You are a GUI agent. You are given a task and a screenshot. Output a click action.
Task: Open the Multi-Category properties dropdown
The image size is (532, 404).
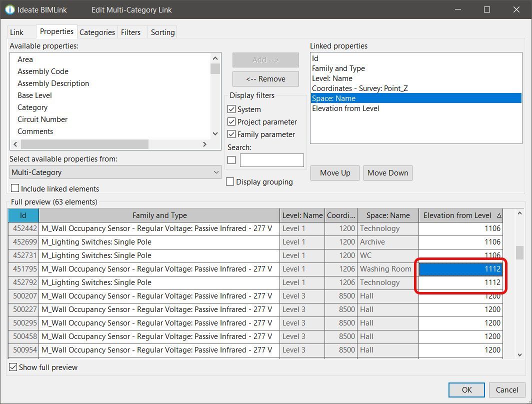[x=115, y=172]
